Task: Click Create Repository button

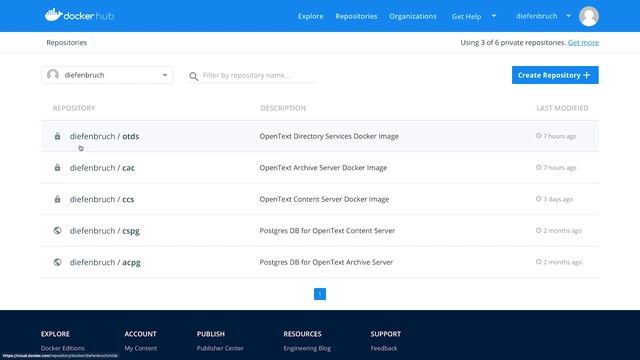Action: 555,75
